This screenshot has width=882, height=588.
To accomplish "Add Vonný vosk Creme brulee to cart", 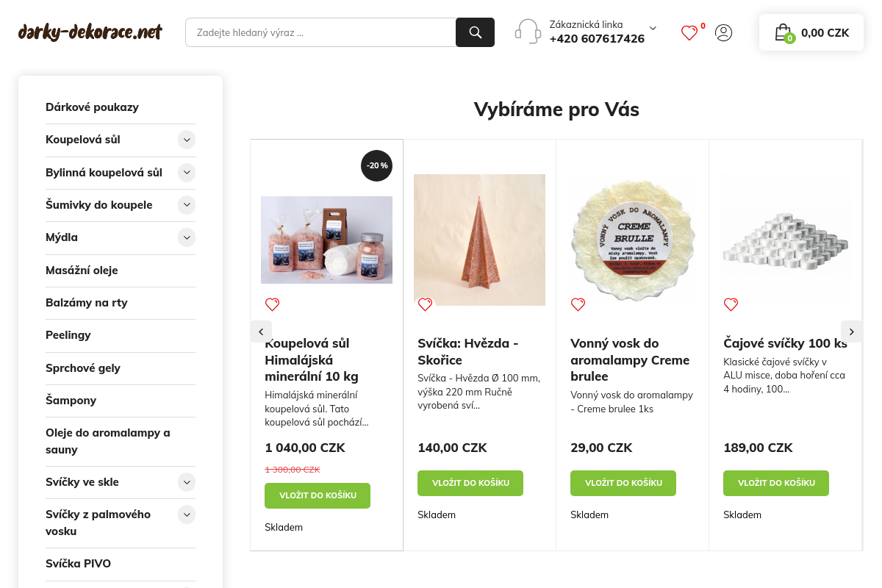I will pos(623,483).
